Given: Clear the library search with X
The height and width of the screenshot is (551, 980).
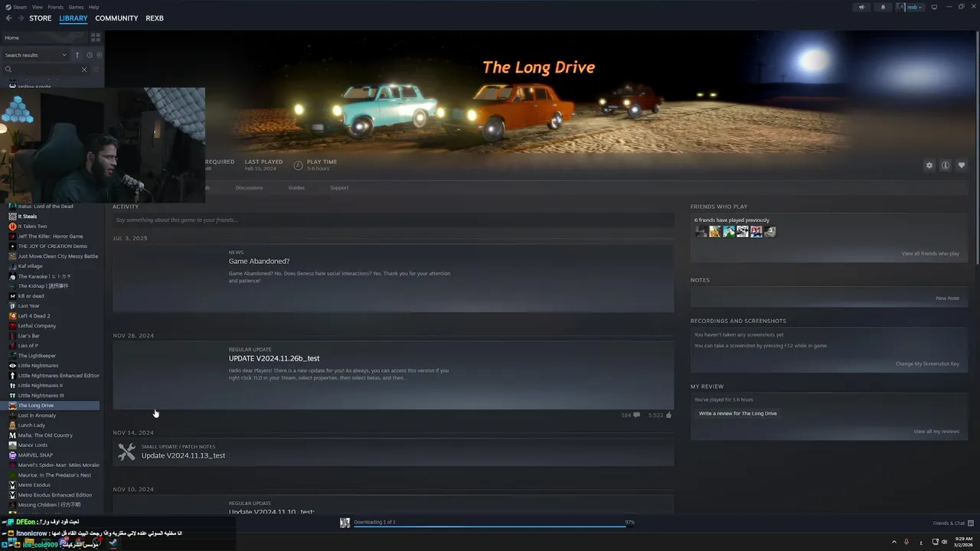Looking at the screenshot, I should 84,70.
